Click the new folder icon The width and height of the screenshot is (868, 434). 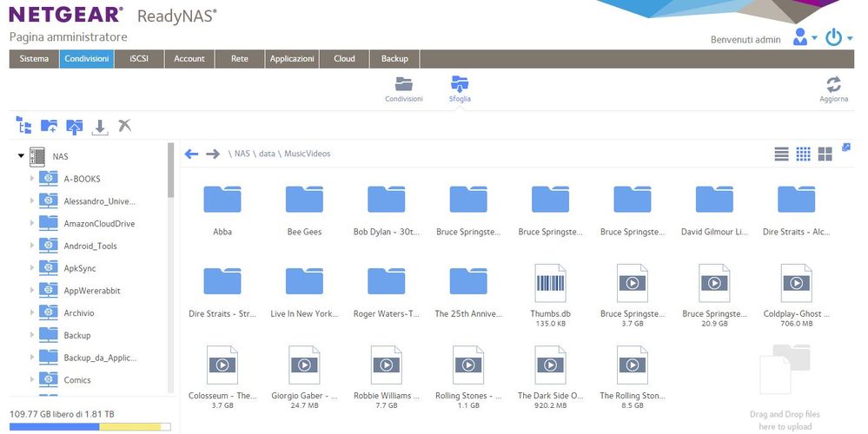pyautogui.click(x=50, y=126)
